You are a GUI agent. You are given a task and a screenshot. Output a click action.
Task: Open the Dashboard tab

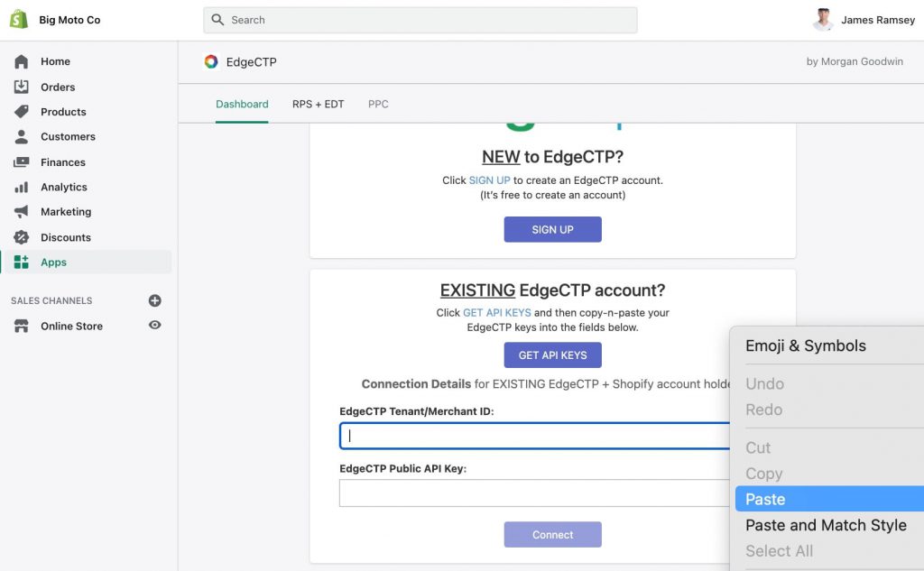point(242,105)
